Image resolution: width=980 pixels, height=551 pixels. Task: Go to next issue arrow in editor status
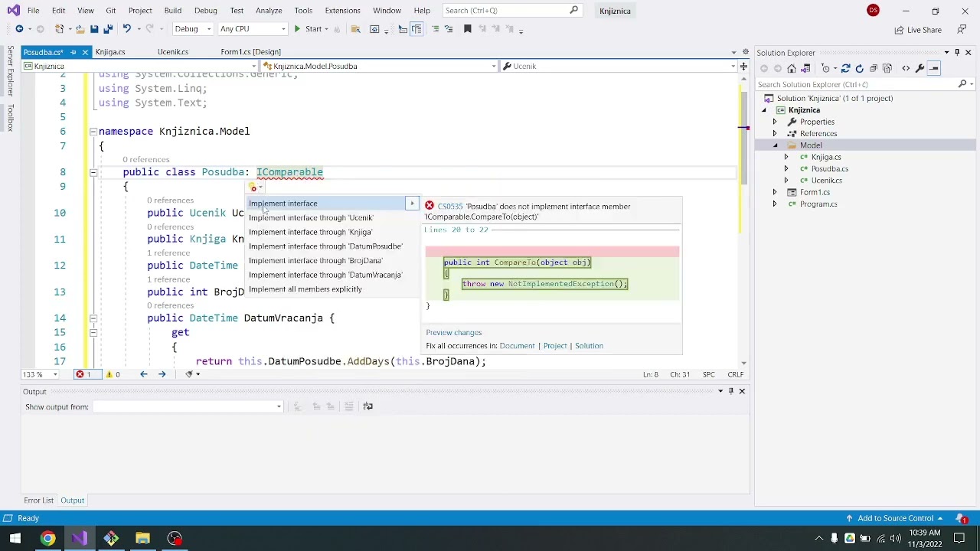[162, 374]
